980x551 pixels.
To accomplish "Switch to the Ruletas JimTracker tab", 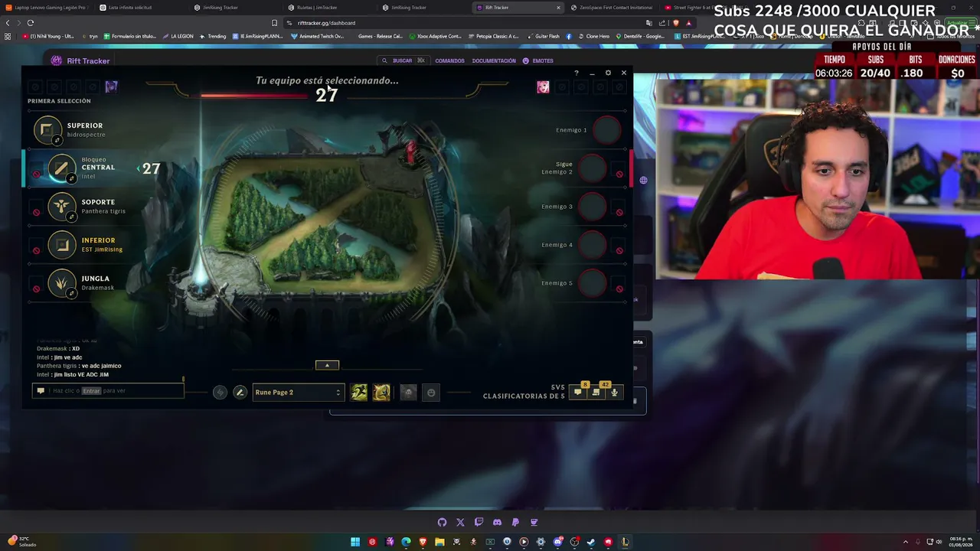I will pyautogui.click(x=329, y=8).
